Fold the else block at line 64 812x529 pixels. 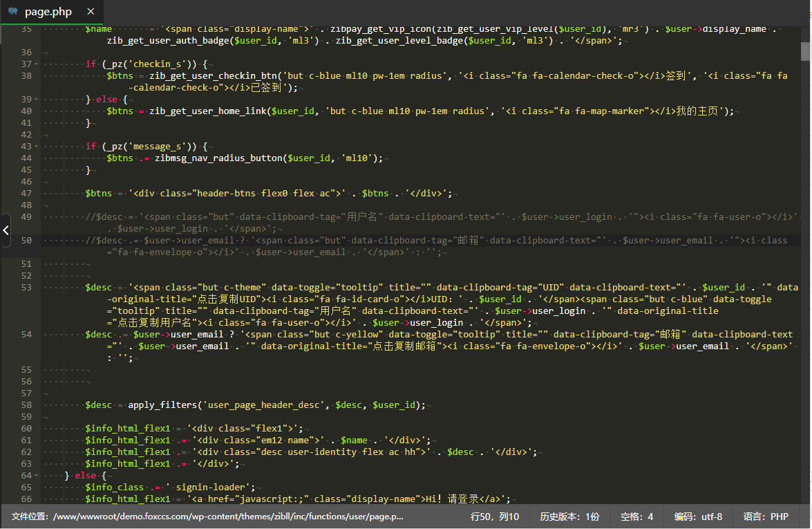[35, 476]
